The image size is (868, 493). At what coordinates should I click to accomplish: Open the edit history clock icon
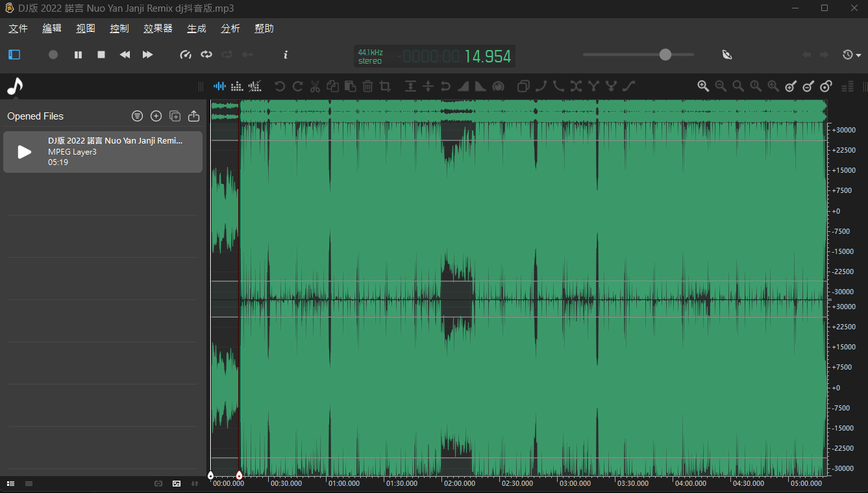[848, 55]
